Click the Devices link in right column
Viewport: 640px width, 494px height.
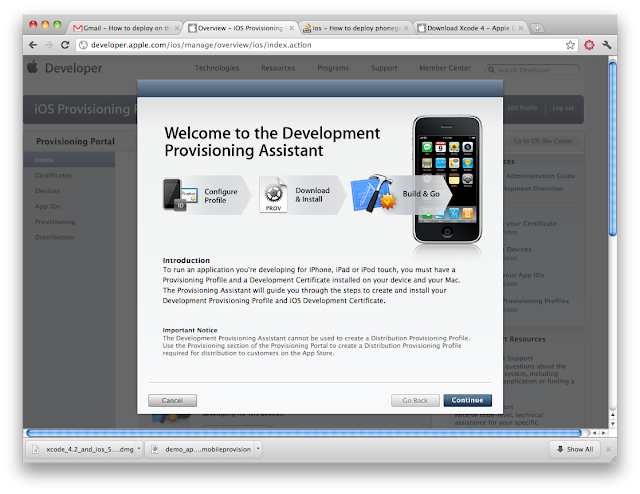point(519,249)
